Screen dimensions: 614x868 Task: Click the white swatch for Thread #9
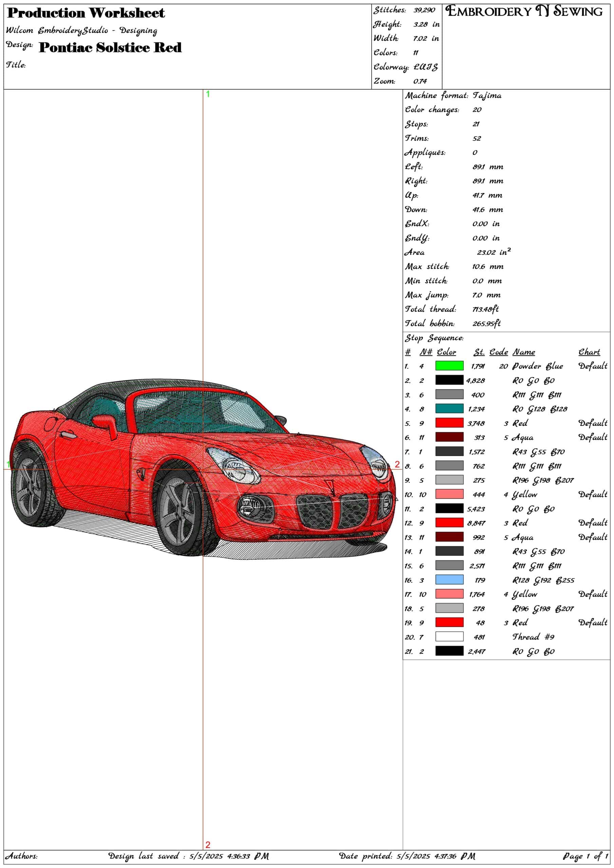449,637
